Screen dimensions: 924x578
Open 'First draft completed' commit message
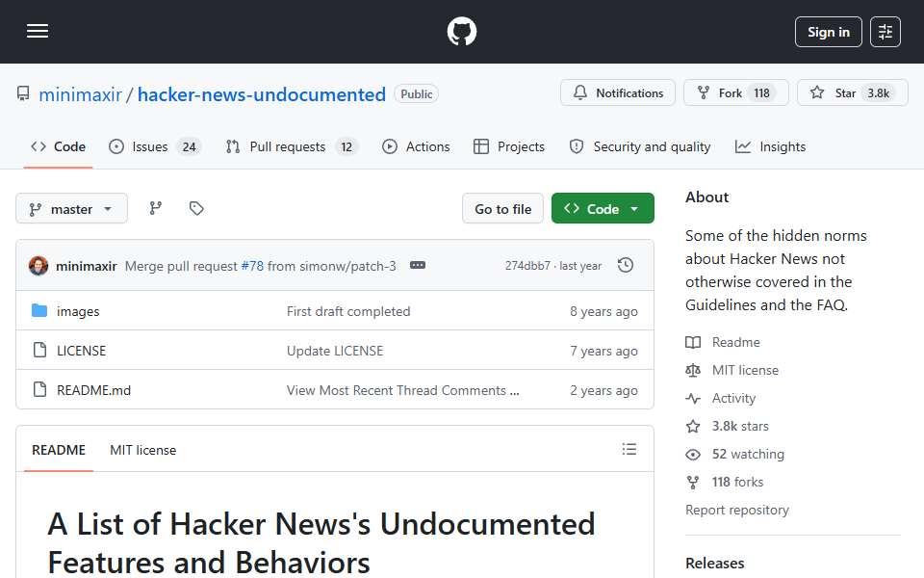point(348,311)
